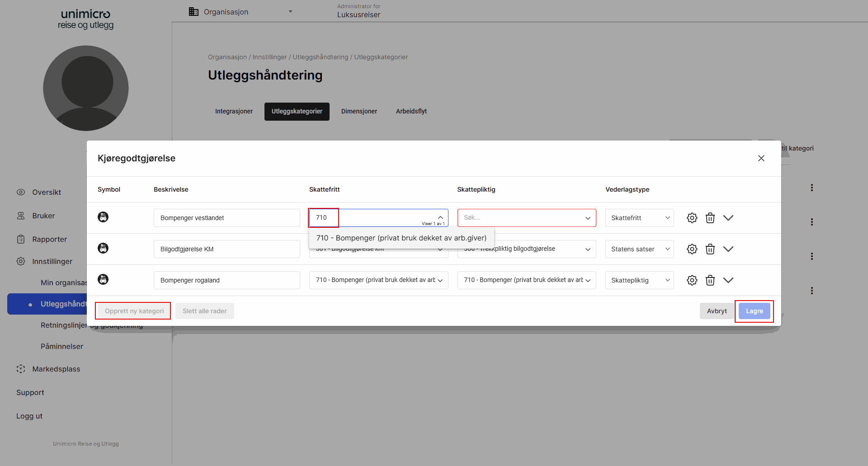
Task: Delete Bompenger rogaland row via trash icon
Action: (710, 280)
